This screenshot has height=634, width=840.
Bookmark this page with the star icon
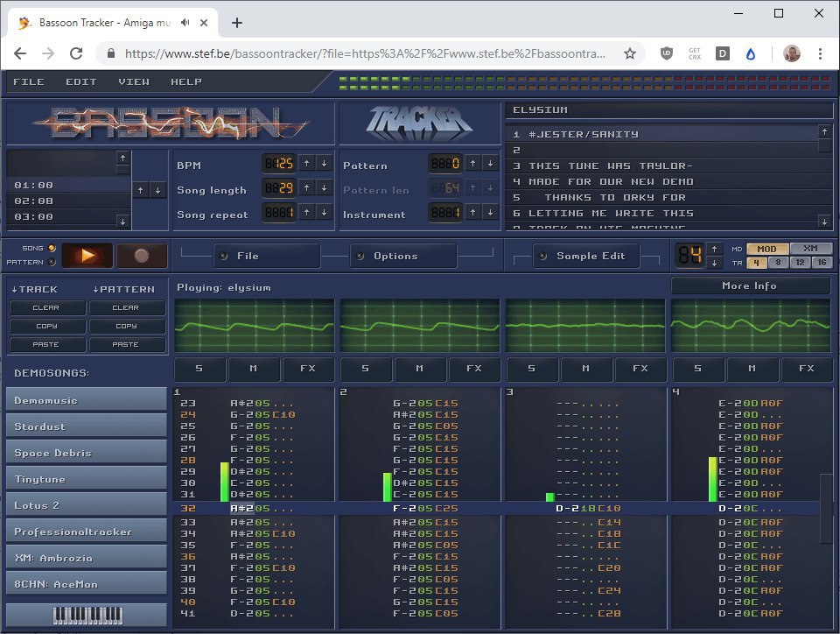pyautogui.click(x=629, y=53)
